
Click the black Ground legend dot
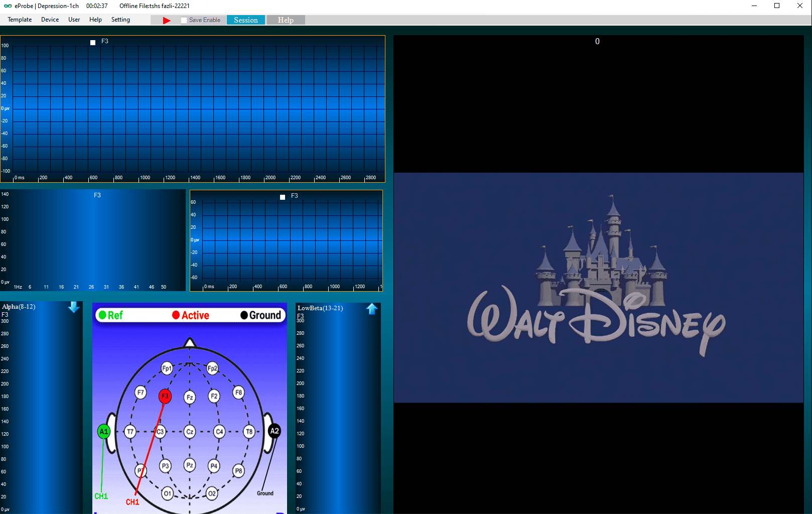click(244, 315)
